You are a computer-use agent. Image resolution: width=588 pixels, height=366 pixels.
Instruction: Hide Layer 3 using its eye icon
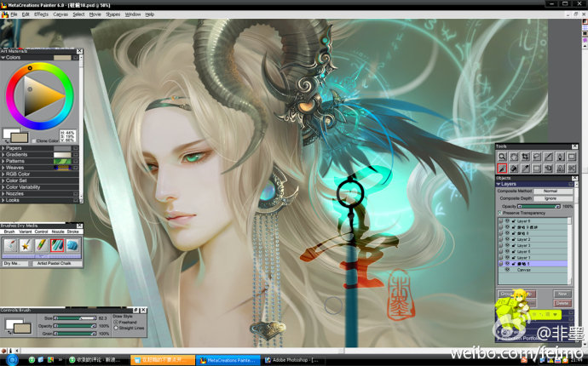(507, 245)
